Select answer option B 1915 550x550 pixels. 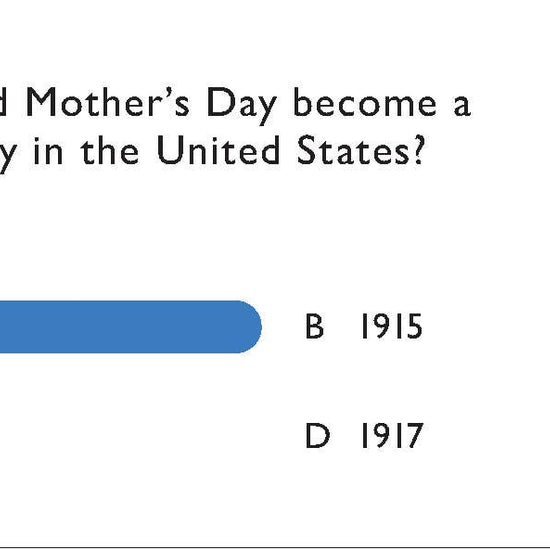click(x=364, y=327)
